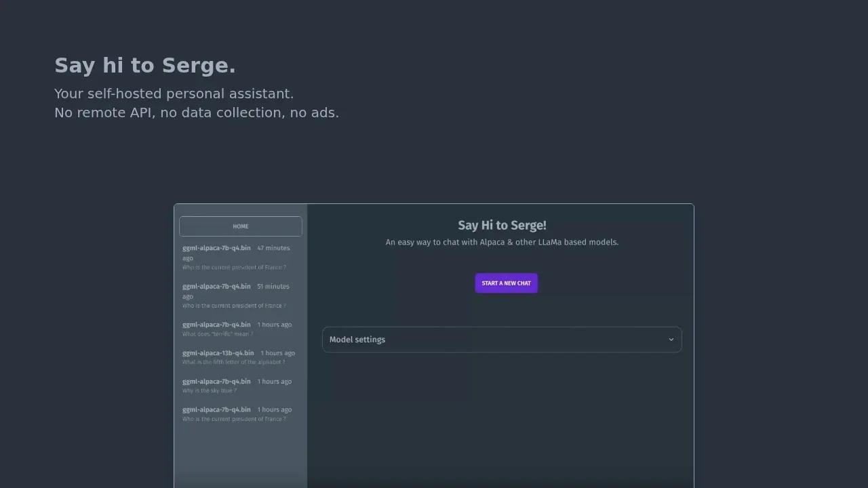Viewport: 868px width, 488px height.
Task: Click the Model settings chevron arrow
Action: pos(671,340)
